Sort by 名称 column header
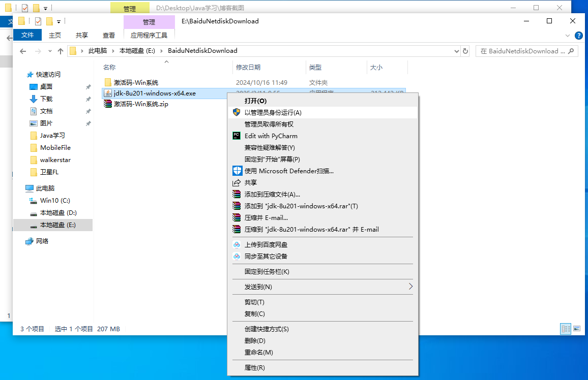 click(x=166, y=68)
